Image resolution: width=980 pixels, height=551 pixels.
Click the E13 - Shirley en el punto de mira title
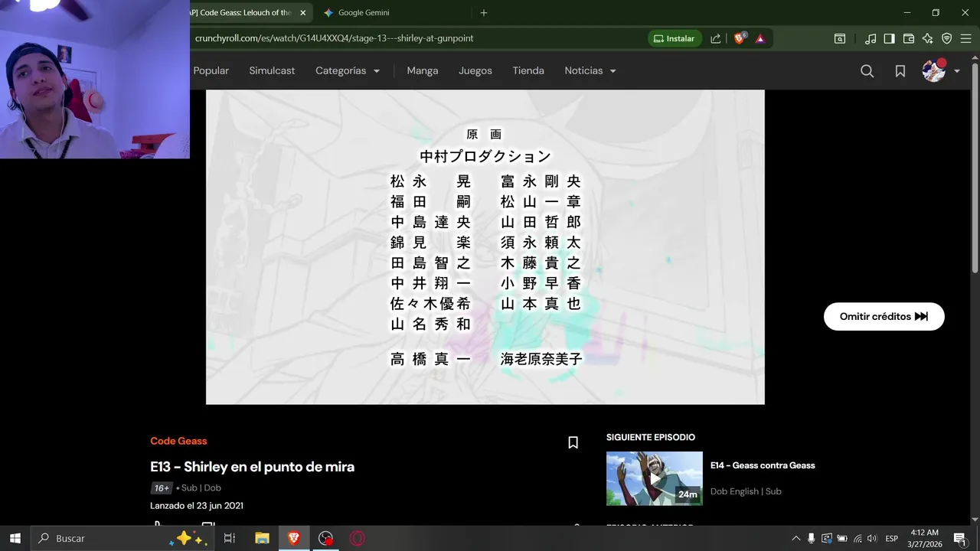click(252, 467)
